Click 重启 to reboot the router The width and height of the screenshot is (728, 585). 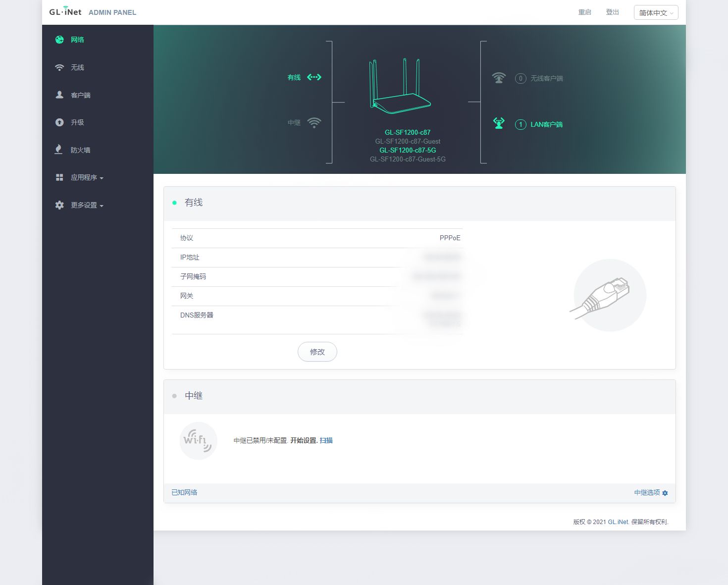click(585, 12)
